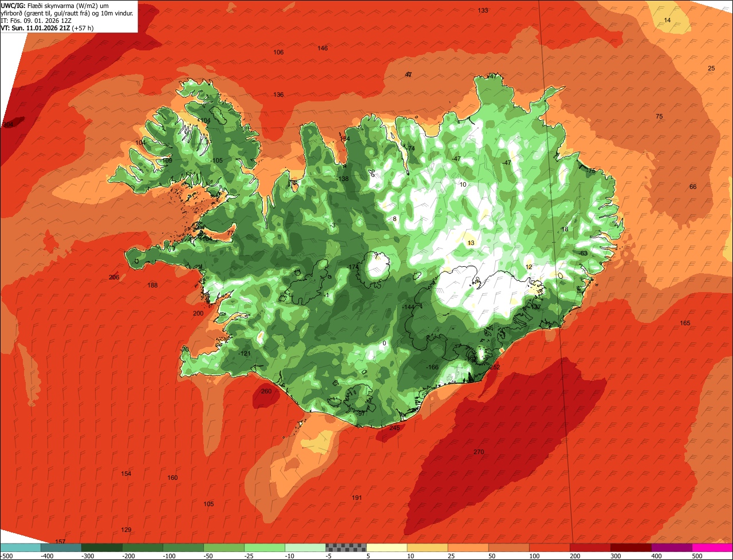733x560 pixels.
Task: Click the value 191 south of Iceland
Action: point(357,498)
